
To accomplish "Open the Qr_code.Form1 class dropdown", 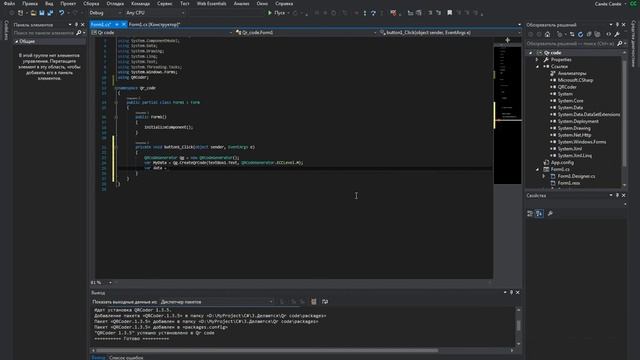I will [x=306, y=32].
